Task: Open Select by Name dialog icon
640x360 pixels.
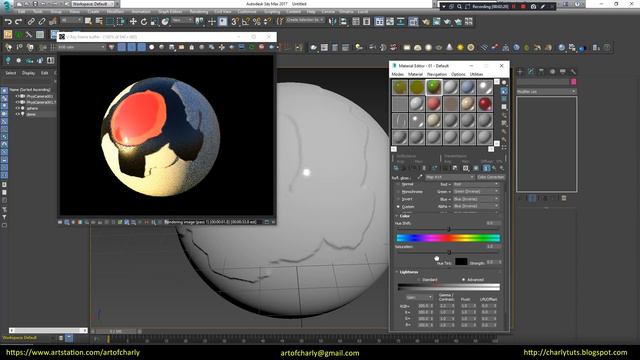Action: (x=99, y=21)
